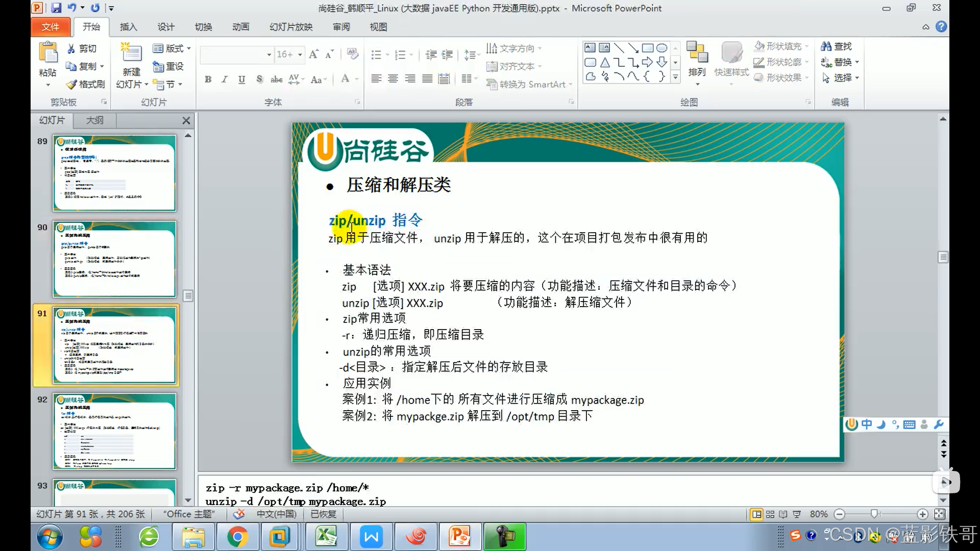Toggle Italic text formatting

(225, 79)
